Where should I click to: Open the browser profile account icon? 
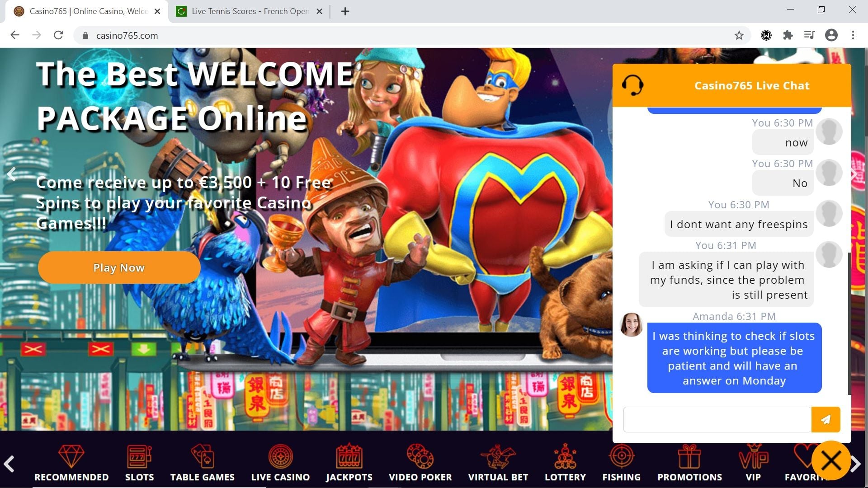click(831, 35)
